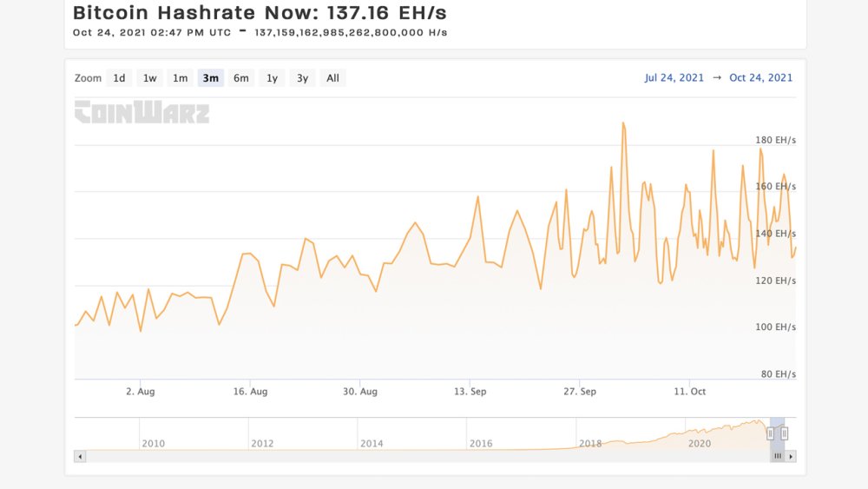
Task: Click the right range handle in navigator
Action: click(x=784, y=433)
